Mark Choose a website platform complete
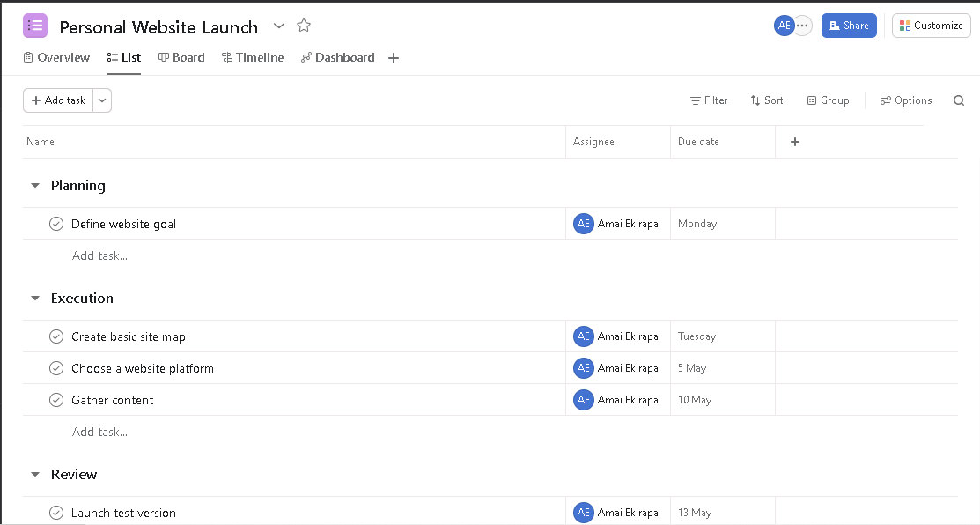Screen dimensions: 980x525 click(x=56, y=368)
